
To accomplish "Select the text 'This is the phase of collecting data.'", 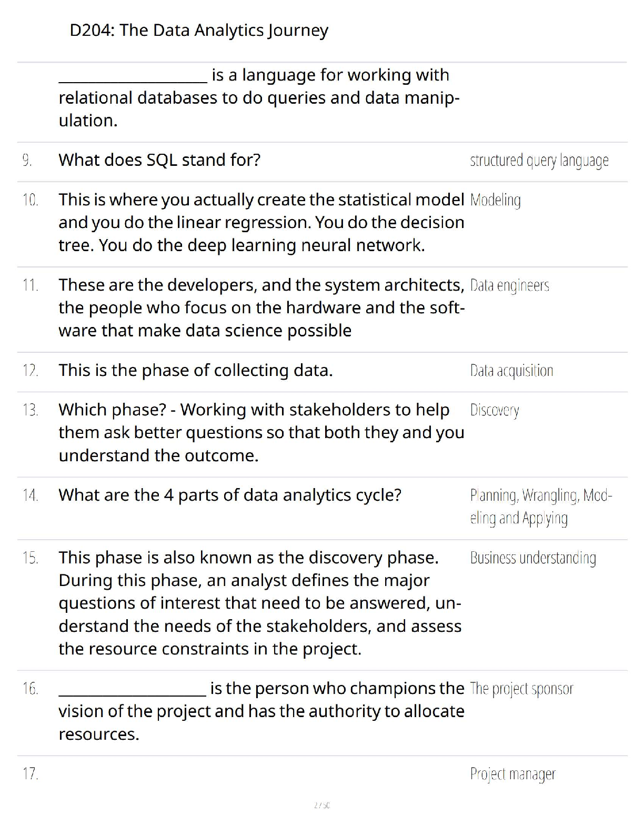I will click(196, 370).
